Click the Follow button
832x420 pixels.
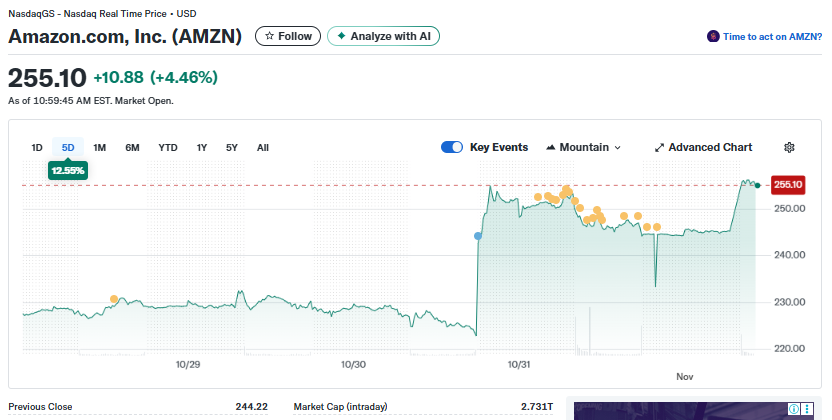[x=288, y=36]
